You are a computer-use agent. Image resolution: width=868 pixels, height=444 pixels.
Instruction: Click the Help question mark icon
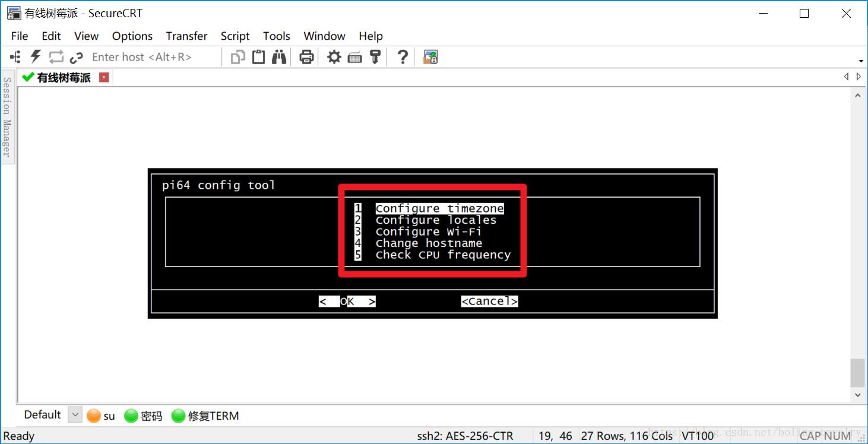(x=401, y=56)
